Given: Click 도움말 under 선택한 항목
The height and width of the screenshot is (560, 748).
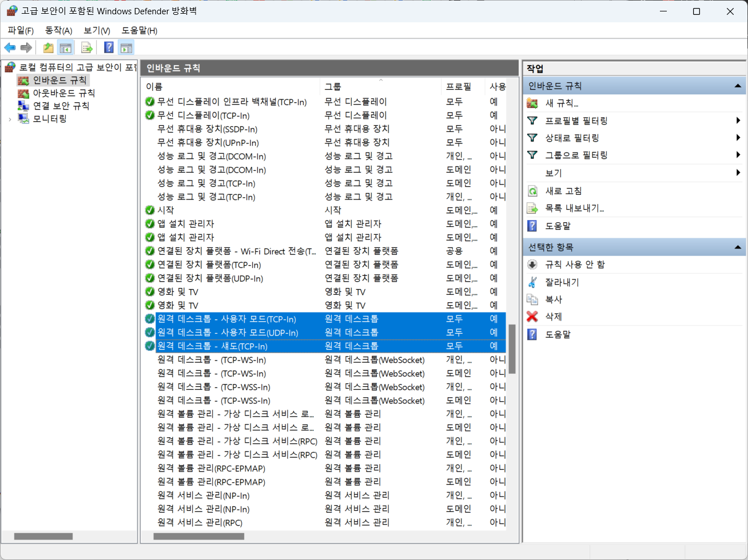Looking at the screenshot, I should pyautogui.click(x=558, y=334).
